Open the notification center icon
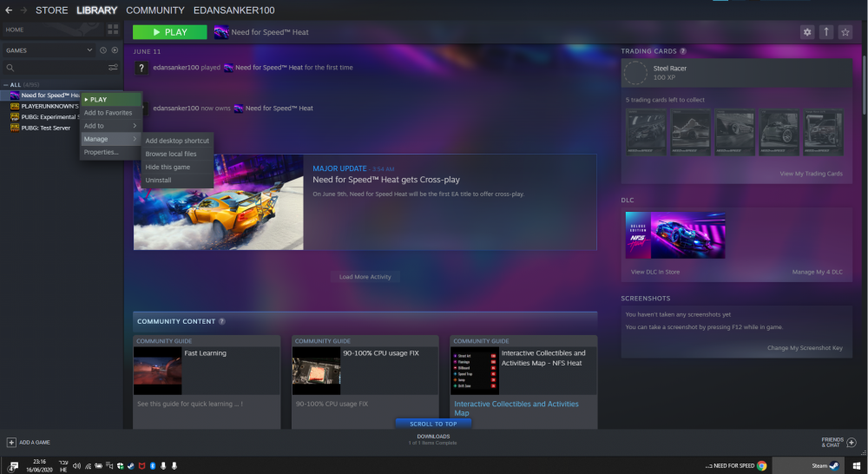 (x=13, y=465)
